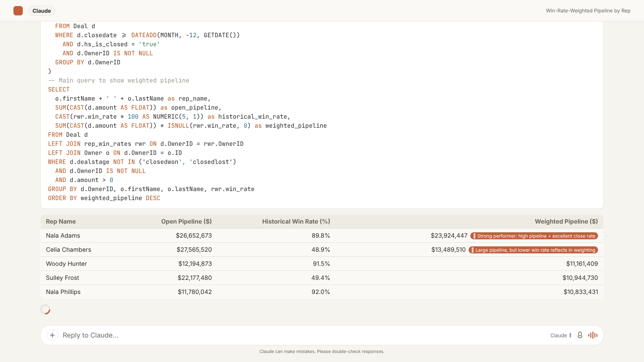Click the Historical Win Rate (%) header
The image size is (644, 362).
pos(296,222)
